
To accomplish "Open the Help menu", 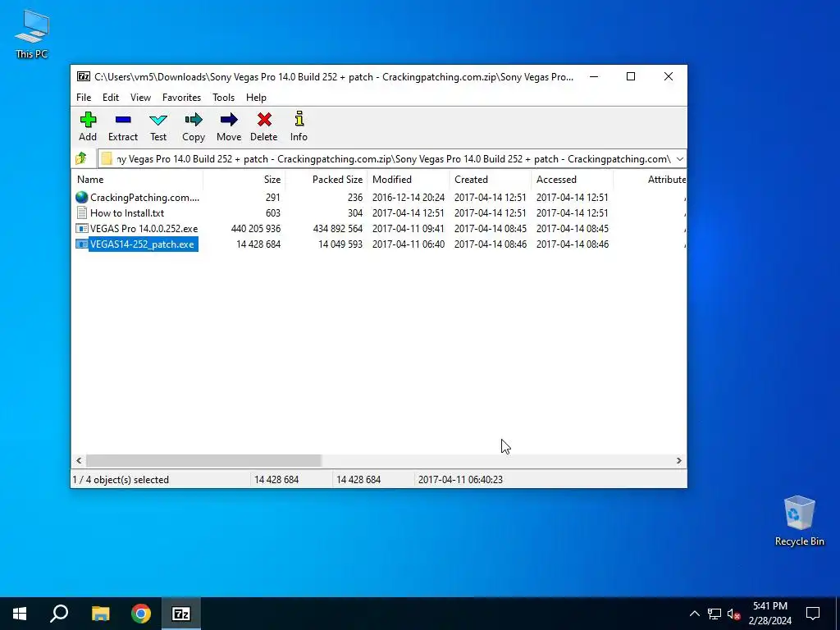I will pyautogui.click(x=256, y=98).
